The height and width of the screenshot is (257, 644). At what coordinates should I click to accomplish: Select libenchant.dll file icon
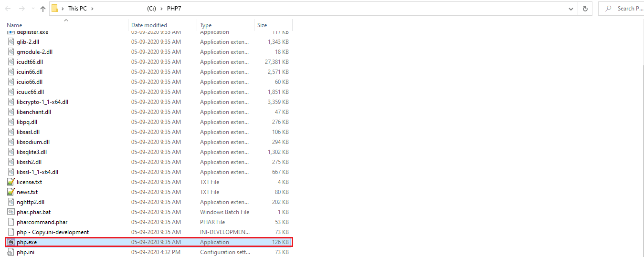(11, 112)
